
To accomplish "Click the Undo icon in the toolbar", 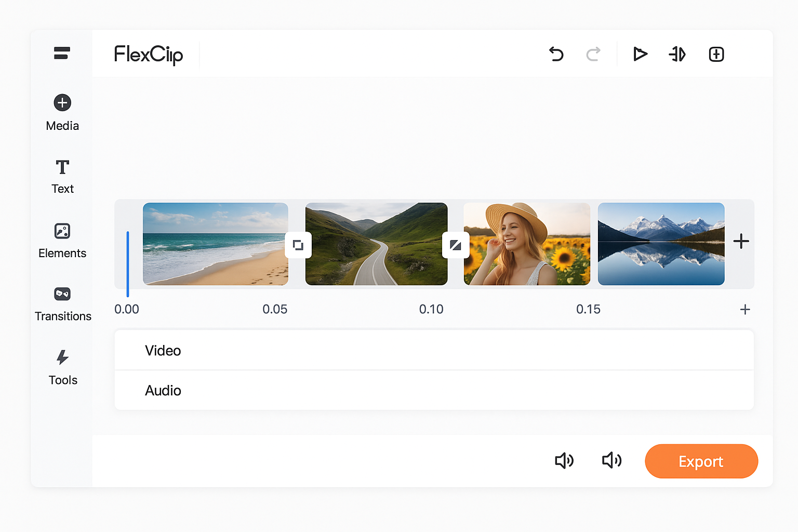I will (x=556, y=54).
